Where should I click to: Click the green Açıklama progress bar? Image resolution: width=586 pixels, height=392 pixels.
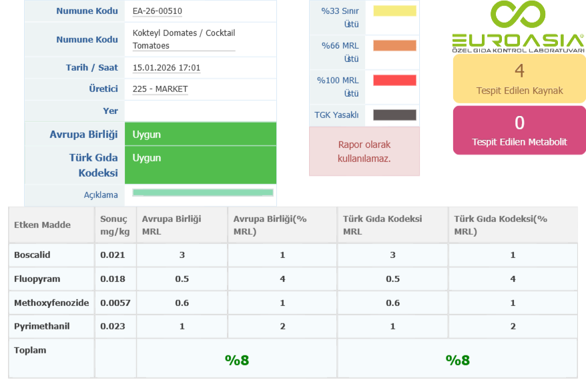203,193
